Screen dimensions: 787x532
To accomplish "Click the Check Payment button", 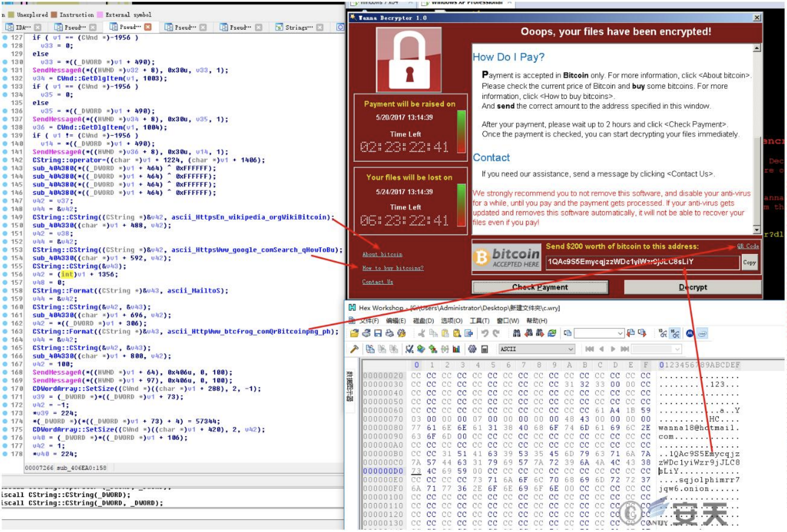I will click(x=540, y=287).
